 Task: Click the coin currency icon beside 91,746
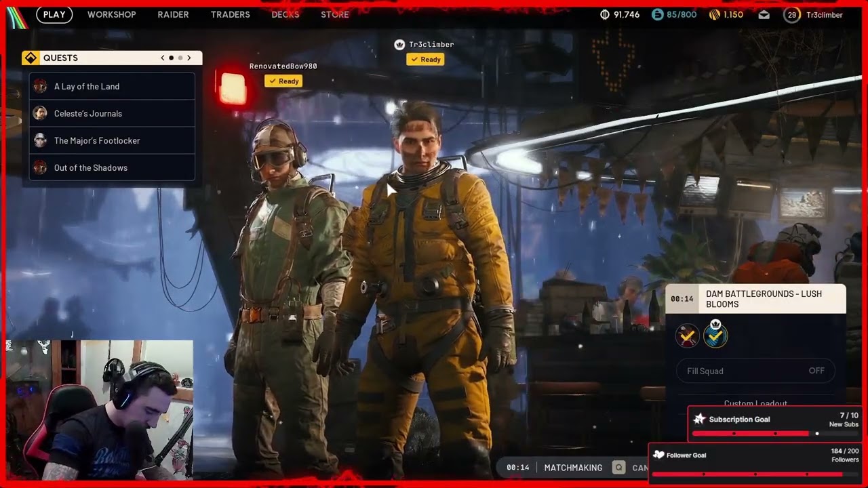605,14
